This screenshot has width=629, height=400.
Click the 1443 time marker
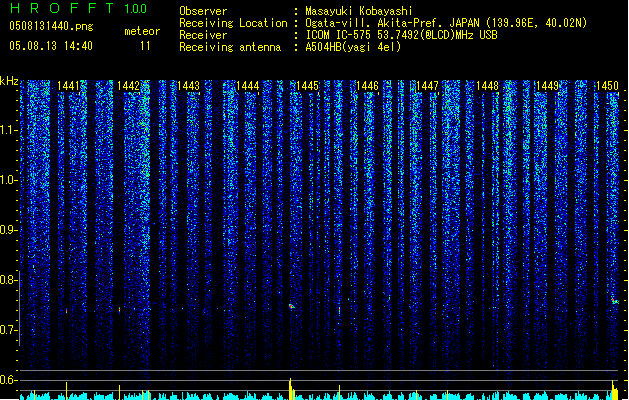[x=188, y=86]
